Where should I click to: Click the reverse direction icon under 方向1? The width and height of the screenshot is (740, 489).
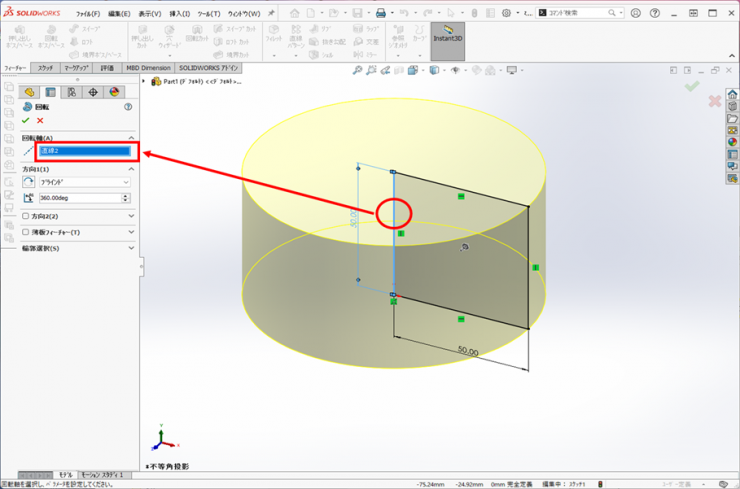[28, 183]
